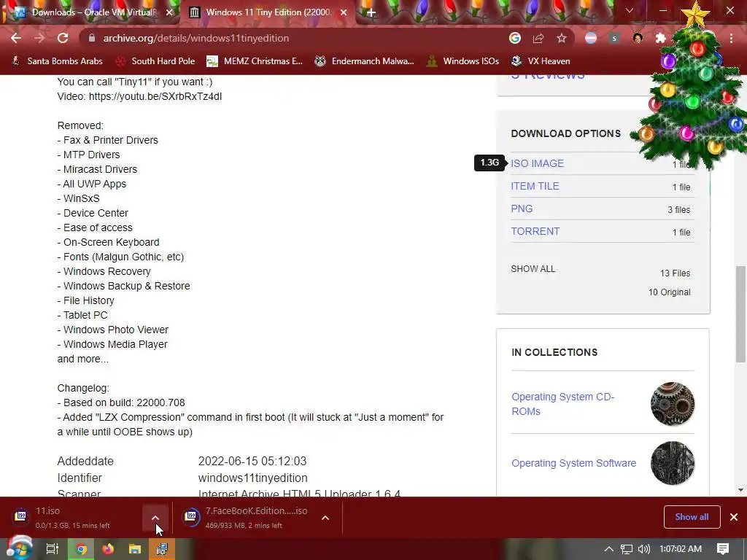Expand options for 7.FaceBooK.Edition iso download

(x=325, y=518)
